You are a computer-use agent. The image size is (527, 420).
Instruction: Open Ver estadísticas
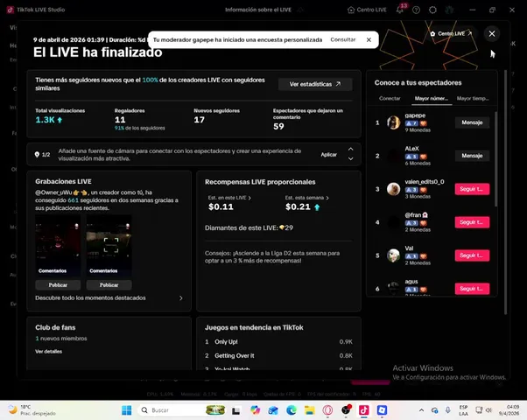point(315,84)
